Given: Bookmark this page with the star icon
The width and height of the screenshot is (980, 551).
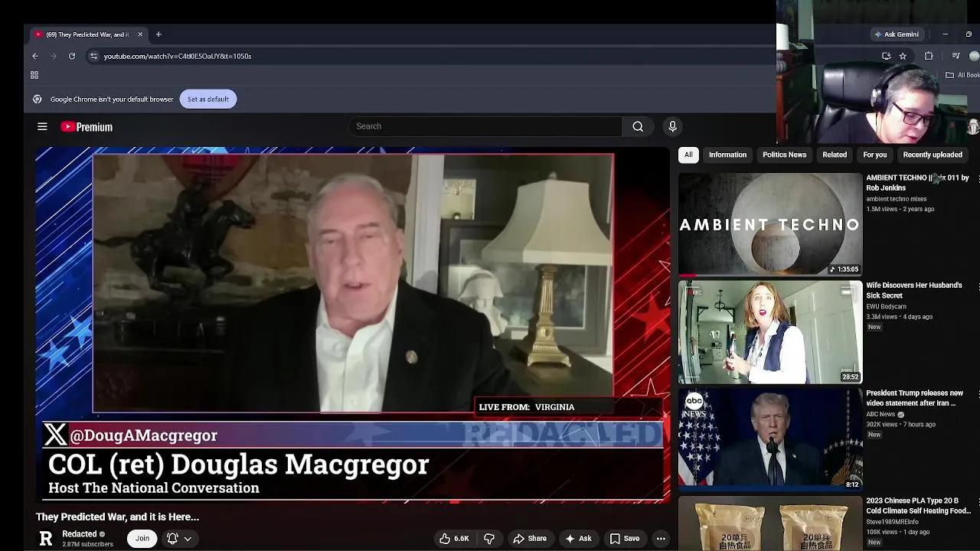Looking at the screenshot, I should coord(903,56).
